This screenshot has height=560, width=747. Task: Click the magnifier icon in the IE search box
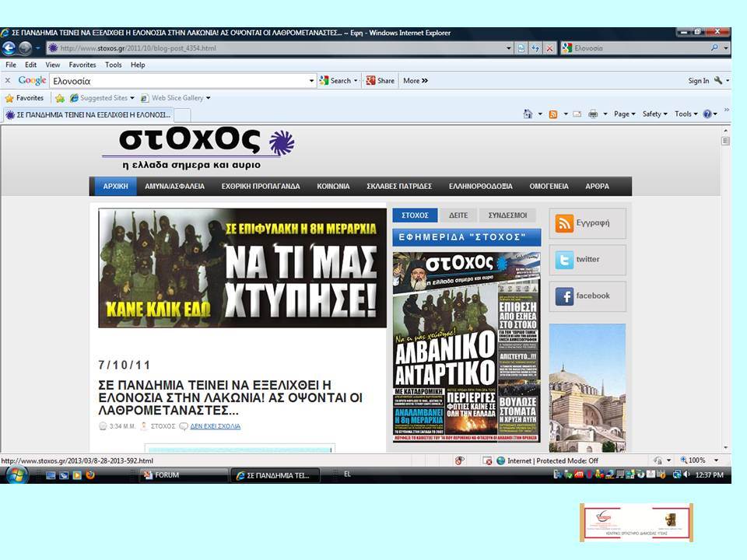pyautogui.click(x=714, y=48)
